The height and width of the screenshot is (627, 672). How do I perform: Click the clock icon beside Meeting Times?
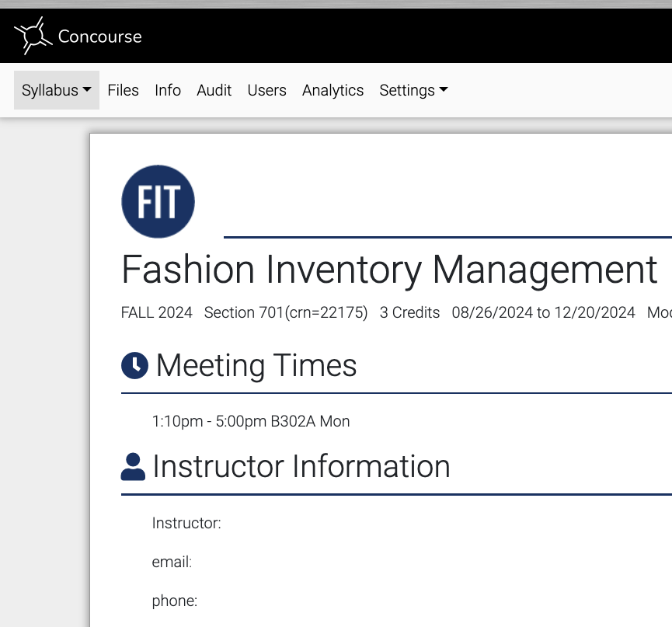tap(134, 366)
